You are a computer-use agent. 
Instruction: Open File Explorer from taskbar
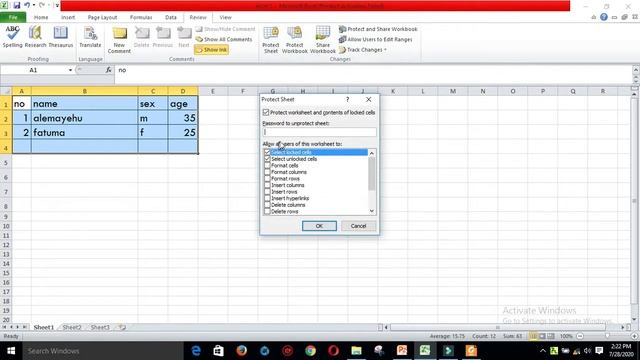356,351
